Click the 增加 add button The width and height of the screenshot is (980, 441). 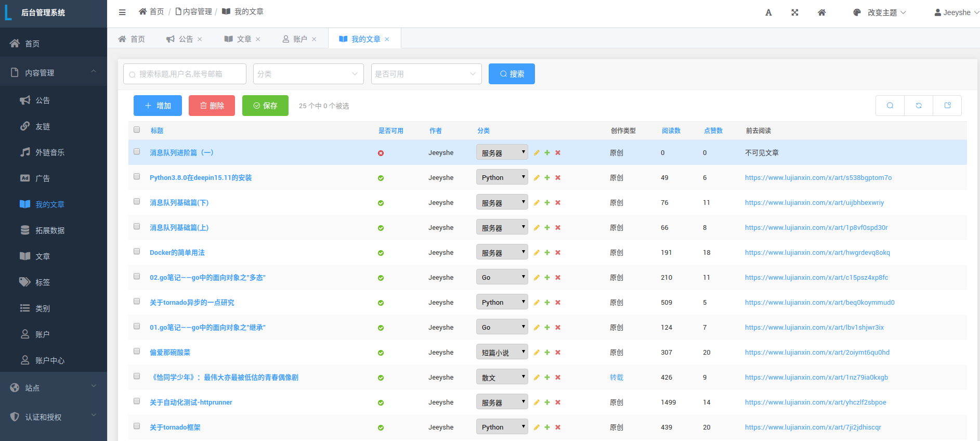click(x=158, y=106)
